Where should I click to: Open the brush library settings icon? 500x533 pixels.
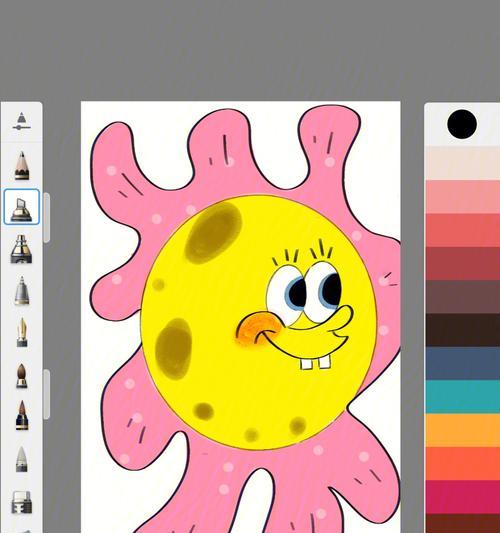coord(22,121)
